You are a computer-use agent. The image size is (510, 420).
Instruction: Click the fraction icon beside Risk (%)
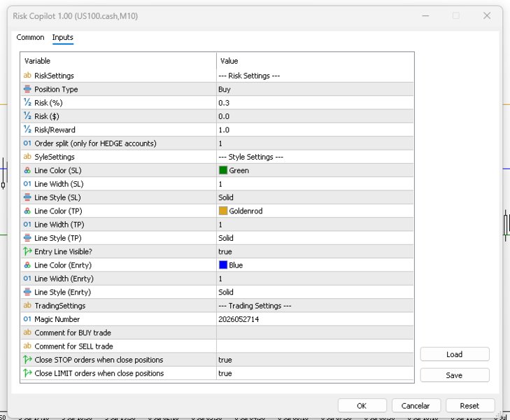[27, 102]
